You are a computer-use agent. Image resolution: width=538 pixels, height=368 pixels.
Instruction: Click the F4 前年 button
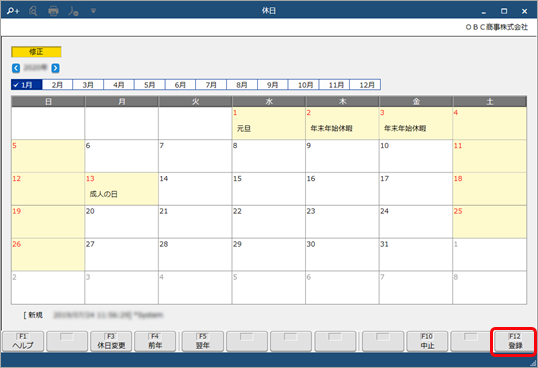click(155, 341)
